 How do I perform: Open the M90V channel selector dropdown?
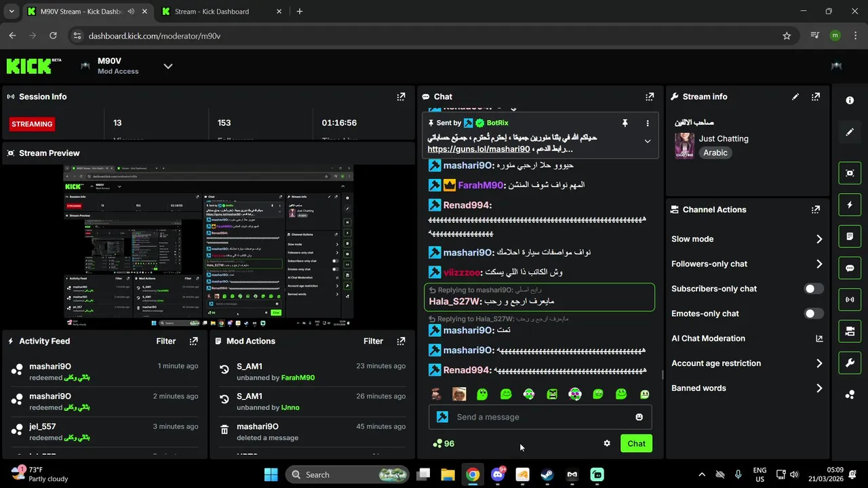click(x=168, y=66)
